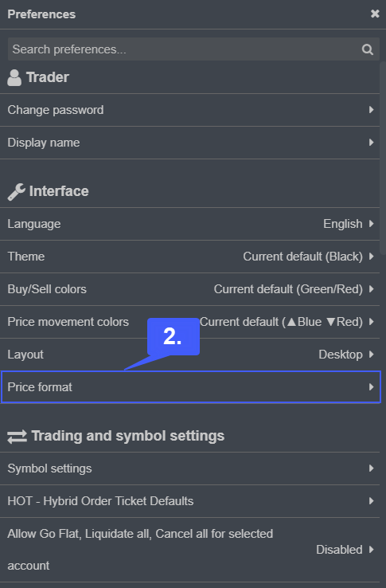This screenshot has height=588, width=386.
Task: Open Buy/Sell colors setting
Action: (x=189, y=289)
